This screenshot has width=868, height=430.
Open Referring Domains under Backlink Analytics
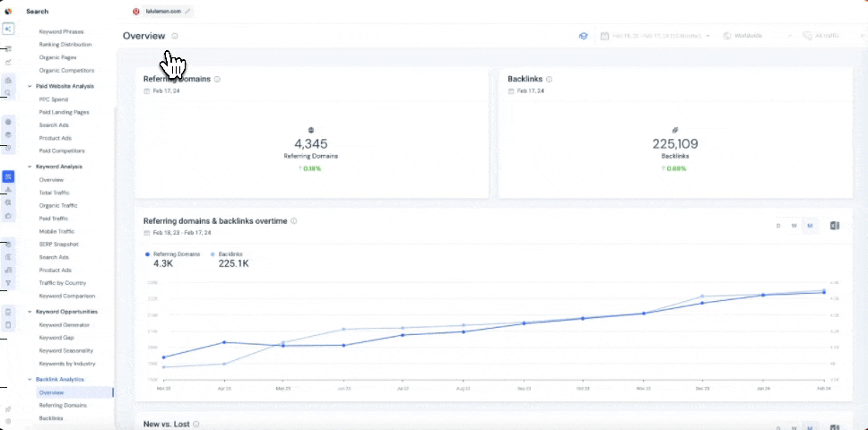tap(62, 406)
